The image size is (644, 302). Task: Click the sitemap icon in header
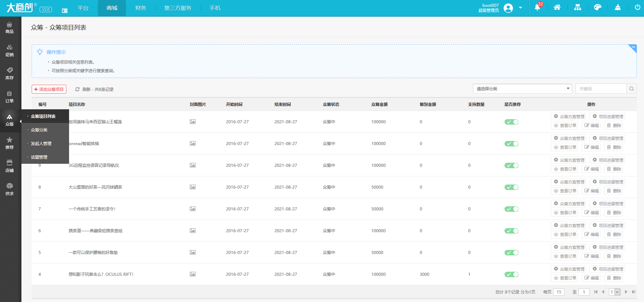[x=578, y=7]
